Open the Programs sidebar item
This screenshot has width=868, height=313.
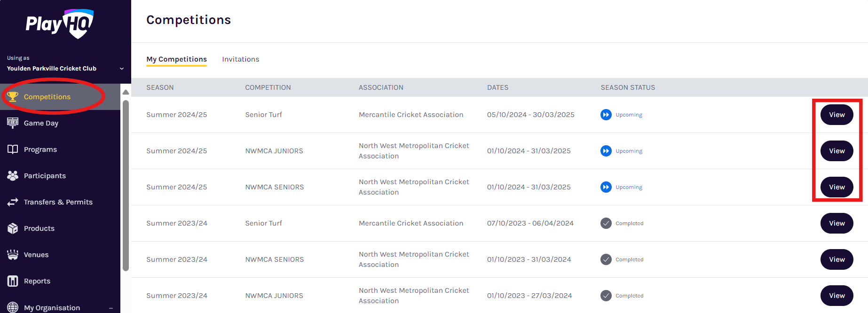click(60, 149)
